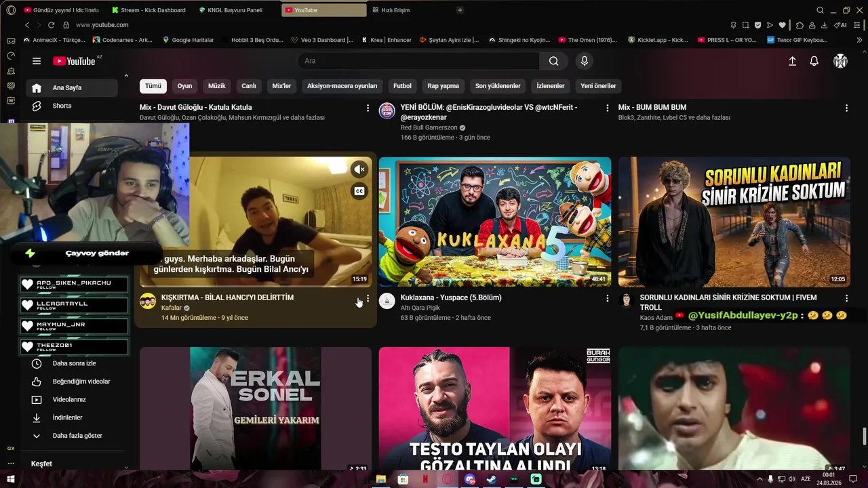The image size is (868, 488).
Task: Open options for the YENİ BÖLÜM video
Action: coord(607,108)
